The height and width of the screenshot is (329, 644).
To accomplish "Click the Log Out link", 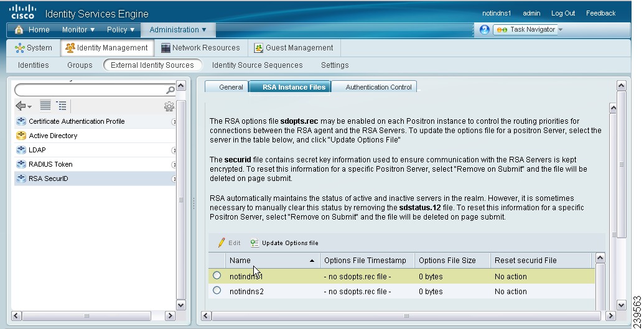I will coord(562,13).
